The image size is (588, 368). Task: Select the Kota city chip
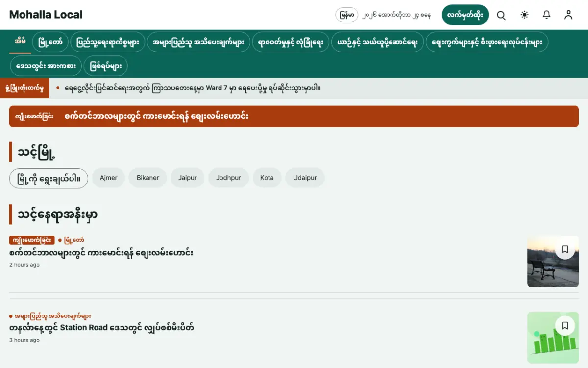point(267,178)
